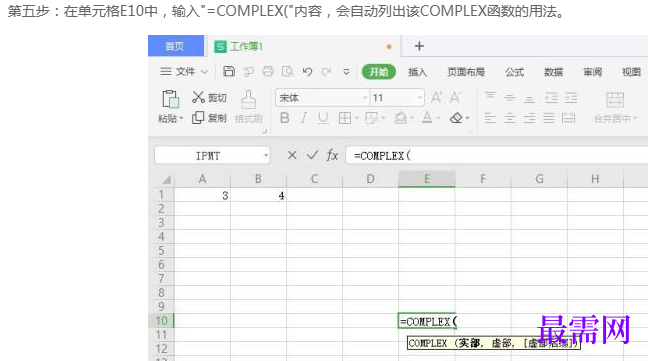The image size is (649, 361).
Task: Expand the borders dropdown arrow
Action: coord(356,118)
